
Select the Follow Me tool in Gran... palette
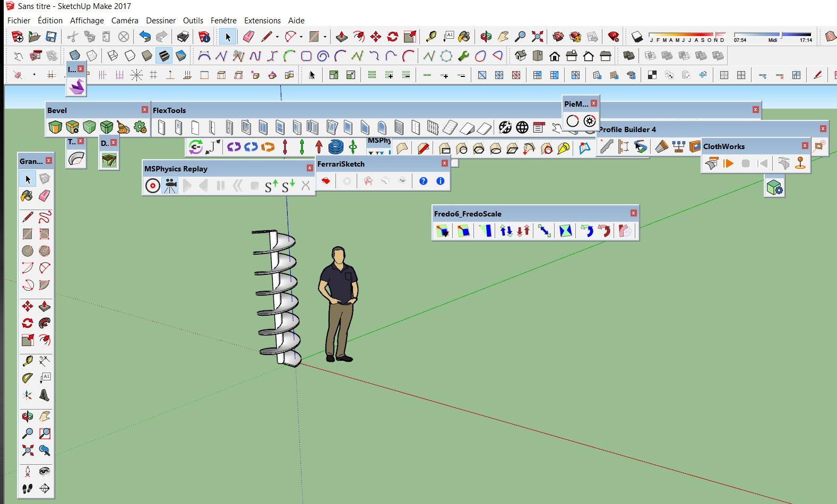(45, 323)
